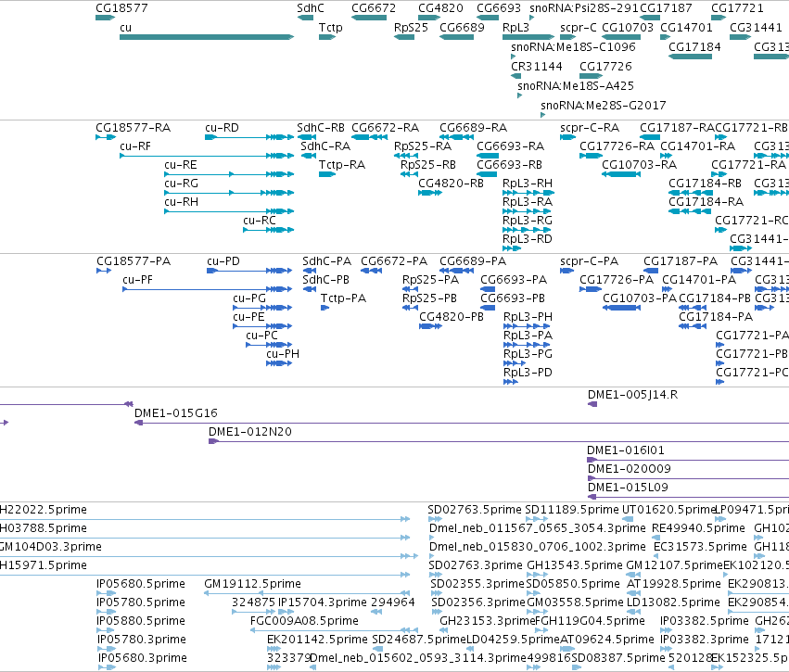Select the CG6689 gene bar
Viewport: 789px width, 672px height.
pos(456,37)
